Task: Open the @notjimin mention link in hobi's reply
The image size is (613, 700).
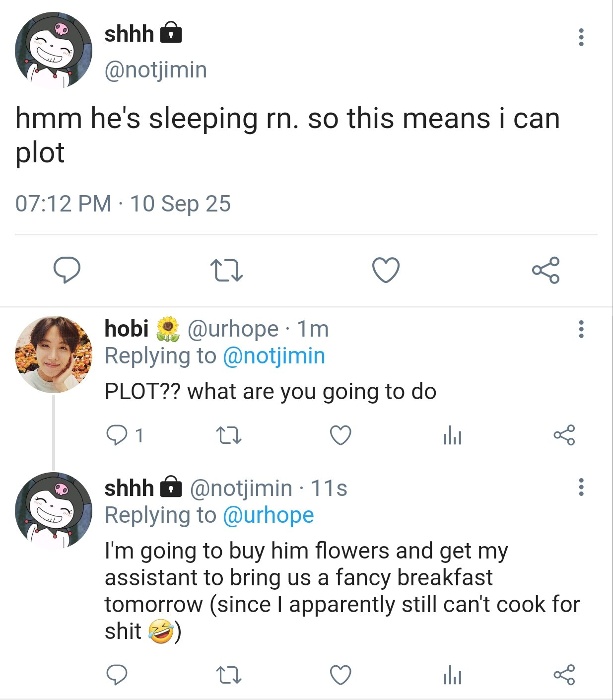Action: [274, 356]
